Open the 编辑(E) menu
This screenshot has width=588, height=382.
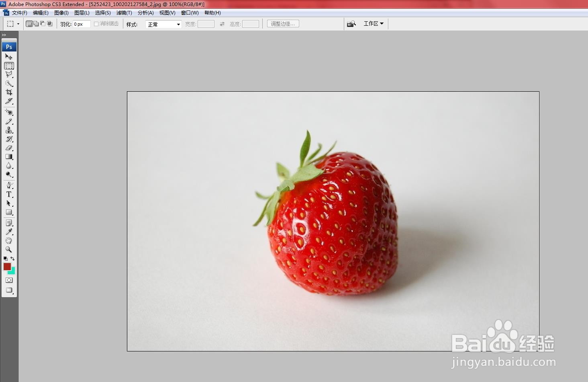pyautogui.click(x=41, y=13)
